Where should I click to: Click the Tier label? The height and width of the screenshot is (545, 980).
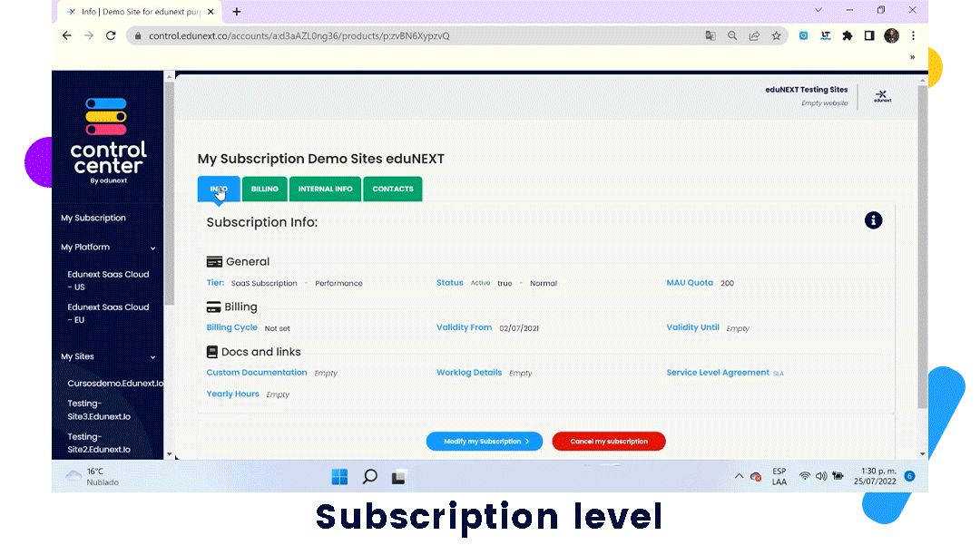[x=215, y=282]
